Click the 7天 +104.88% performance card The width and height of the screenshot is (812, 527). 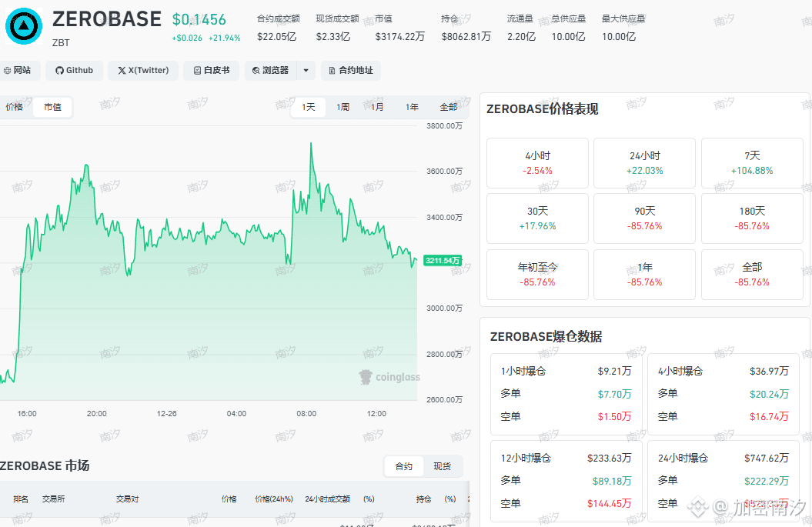point(752,163)
